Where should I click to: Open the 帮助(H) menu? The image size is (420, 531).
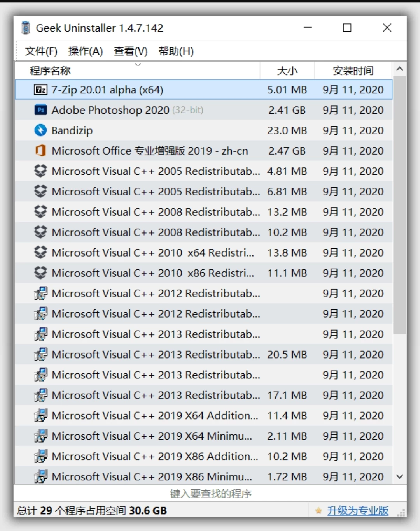click(x=176, y=51)
